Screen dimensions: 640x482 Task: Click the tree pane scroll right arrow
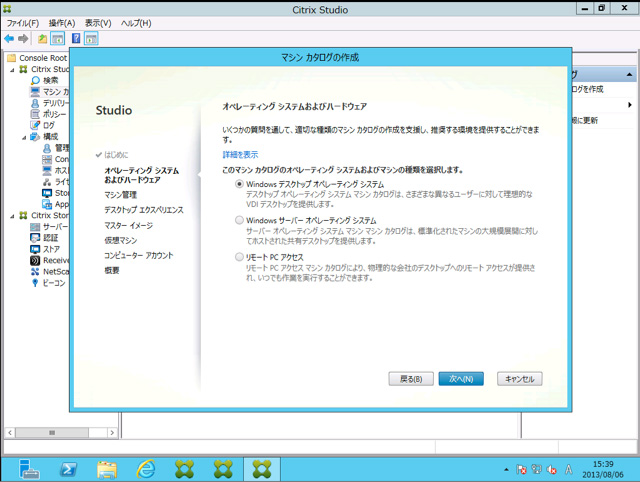pyautogui.click(x=112, y=432)
